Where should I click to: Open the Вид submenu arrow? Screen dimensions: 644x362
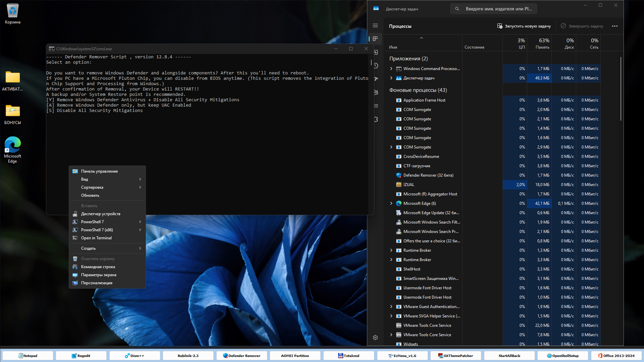coord(140,179)
